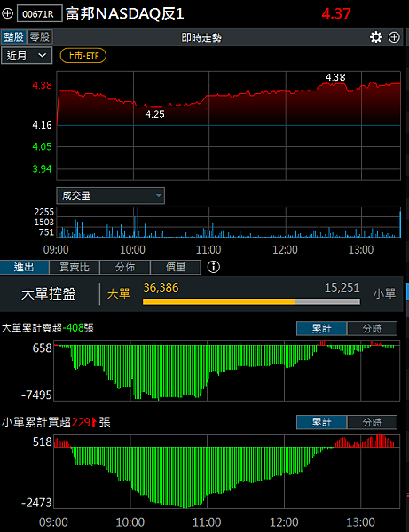This screenshot has height=532, width=409.
Task: Select the 分佈 tab
Action: point(124,267)
